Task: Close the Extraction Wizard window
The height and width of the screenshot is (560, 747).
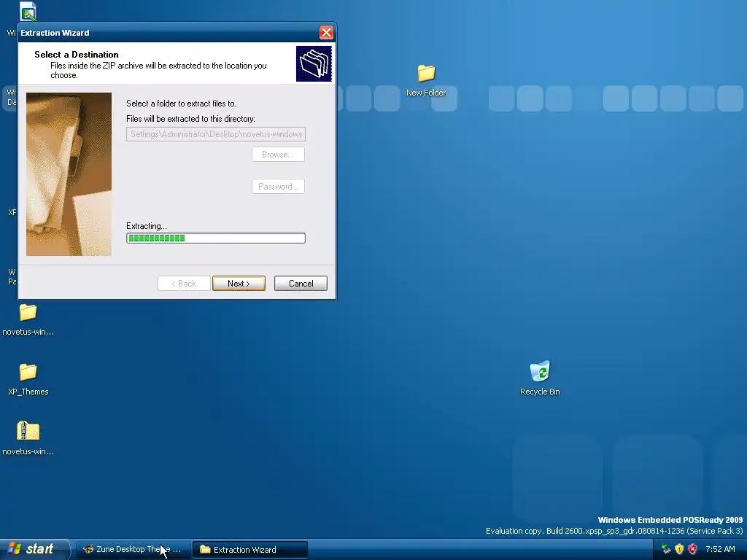Action: 326,33
